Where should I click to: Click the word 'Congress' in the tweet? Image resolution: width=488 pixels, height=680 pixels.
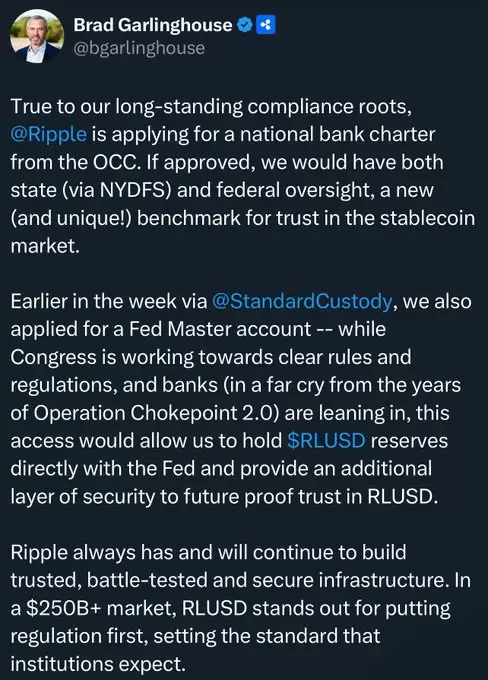pyautogui.click(x=53, y=357)
